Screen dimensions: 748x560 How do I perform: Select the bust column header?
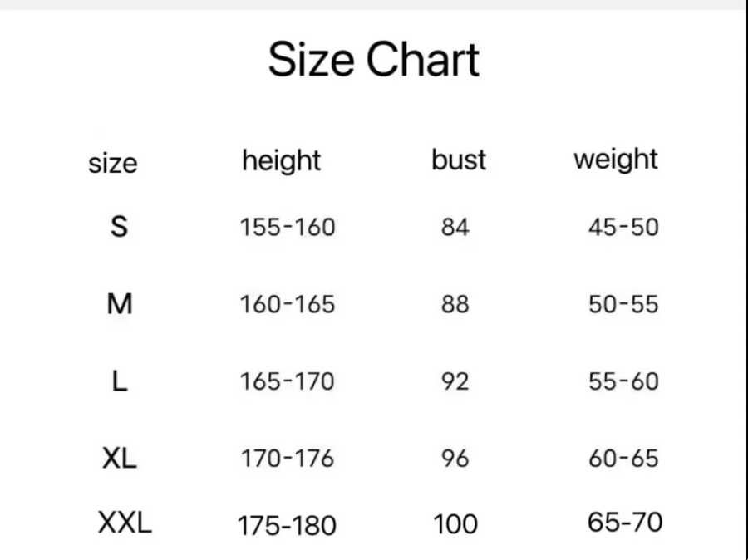click(x=459, y=160)
